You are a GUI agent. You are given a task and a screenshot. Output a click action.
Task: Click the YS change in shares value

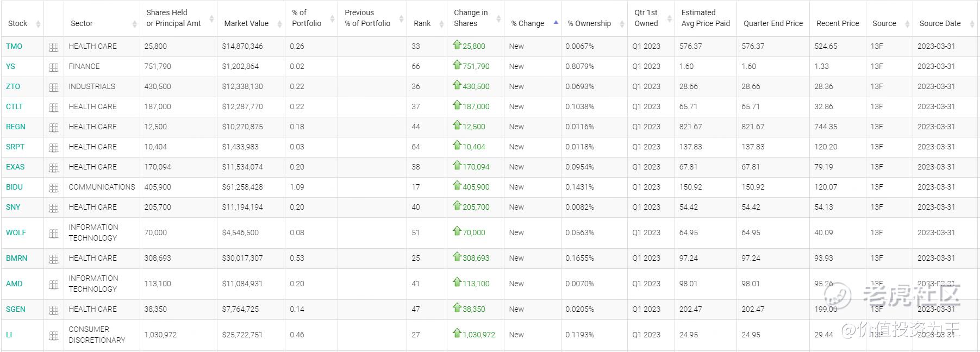pos(476,66)
